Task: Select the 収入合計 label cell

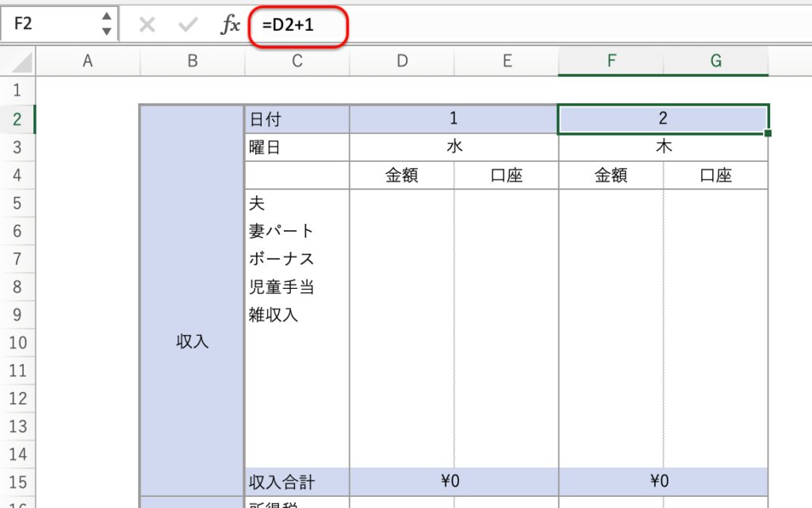Action: (297, 481)
